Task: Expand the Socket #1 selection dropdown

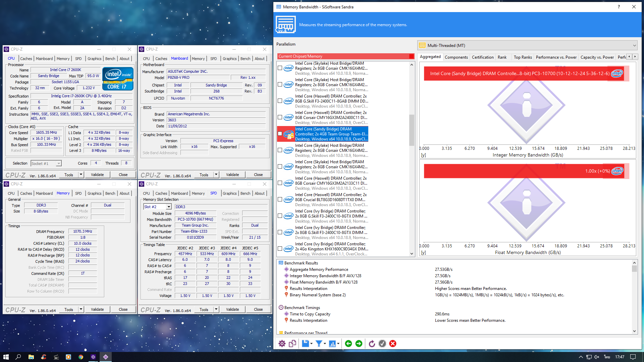Action: tap(59, 164)
